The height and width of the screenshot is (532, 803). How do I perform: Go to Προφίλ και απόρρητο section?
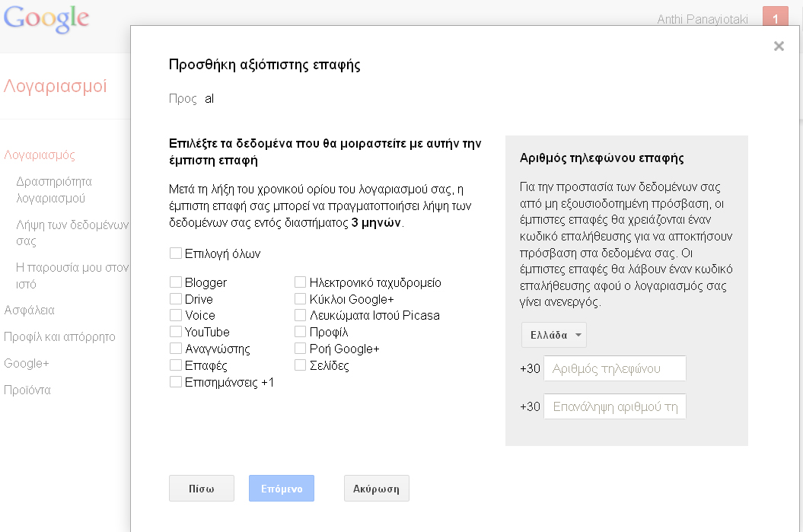[59, 336]
